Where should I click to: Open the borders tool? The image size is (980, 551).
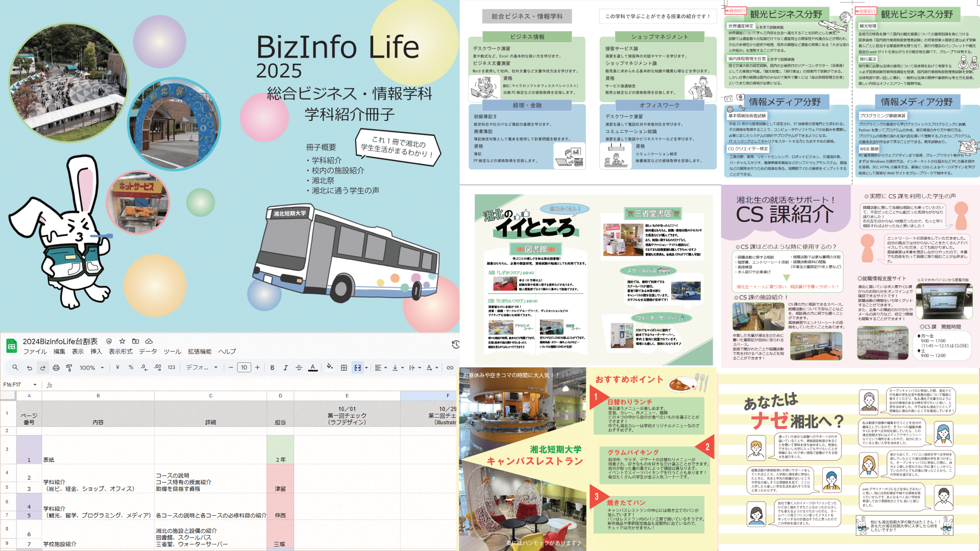[344, 367]
